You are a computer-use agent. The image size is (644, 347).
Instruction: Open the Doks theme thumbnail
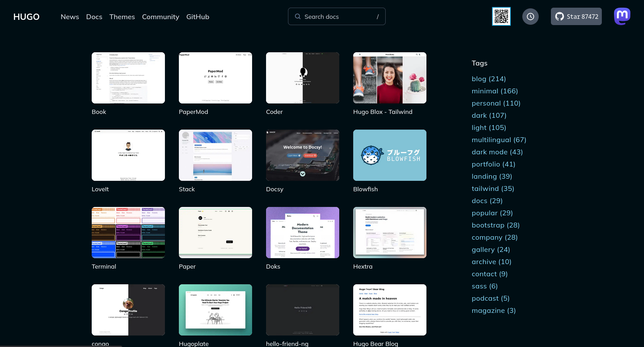[x=303, y=232]
